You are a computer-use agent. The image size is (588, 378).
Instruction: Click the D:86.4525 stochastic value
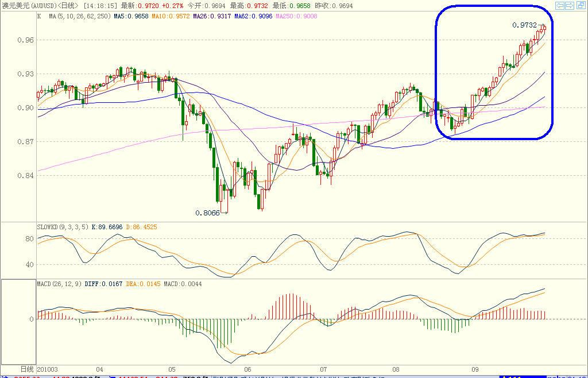pyautogui.click(x=141, y=227)
